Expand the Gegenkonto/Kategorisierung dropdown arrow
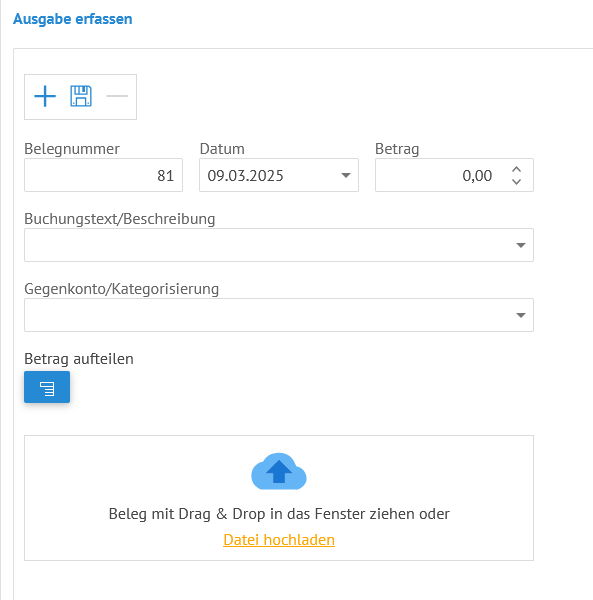The width and height of the screenshot is (593, 600). (521, 315)
